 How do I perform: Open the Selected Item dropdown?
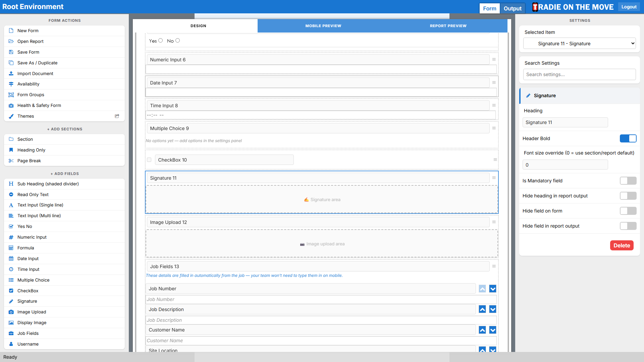pyautogui.click(x=579, y=44)
